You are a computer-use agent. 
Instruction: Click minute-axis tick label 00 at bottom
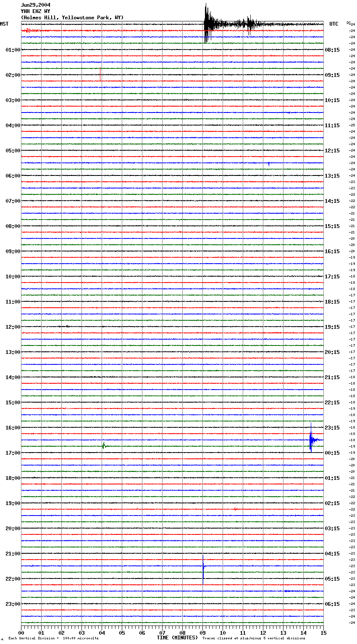pyautogui.click(x=21, y=633)
